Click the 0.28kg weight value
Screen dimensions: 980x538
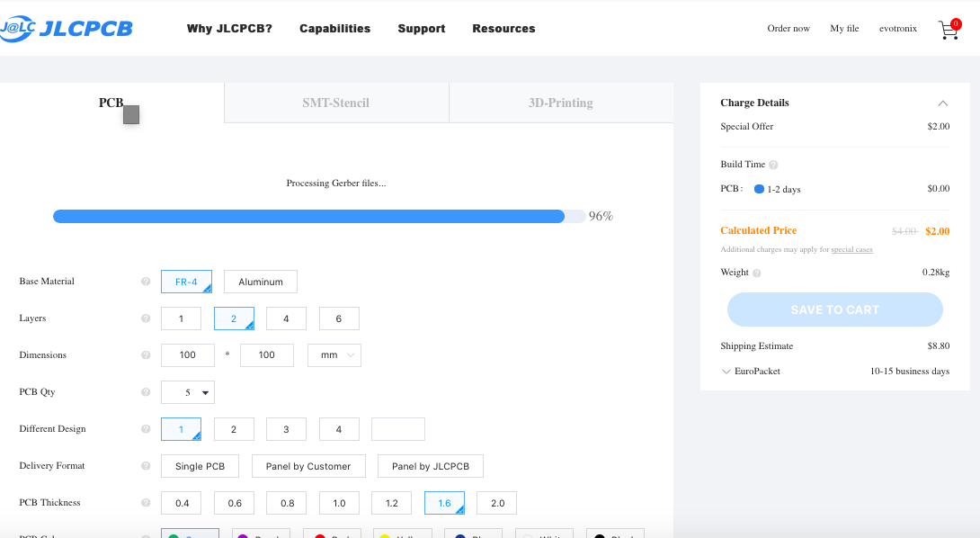coord(936,273)
